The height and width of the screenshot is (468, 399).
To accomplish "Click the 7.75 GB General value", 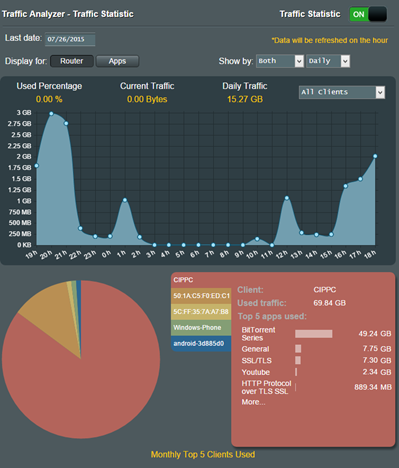I will click(x=377, y=349).
